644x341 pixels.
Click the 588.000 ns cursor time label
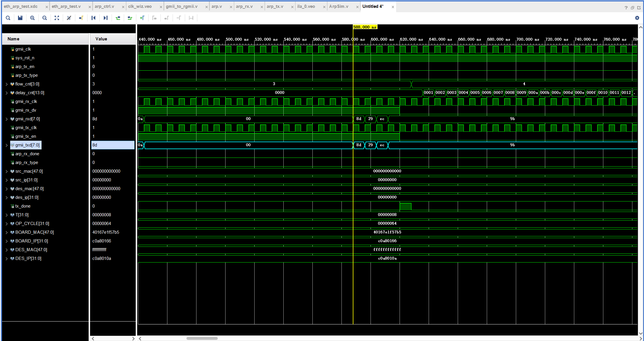click(x=365, y=27)
